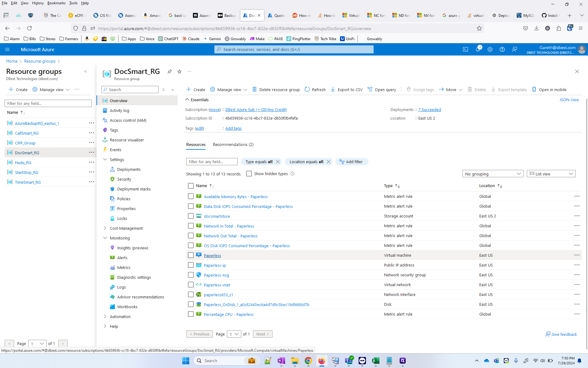Collapse the Settings menu group
588x368 pixels.
point(105,159)
